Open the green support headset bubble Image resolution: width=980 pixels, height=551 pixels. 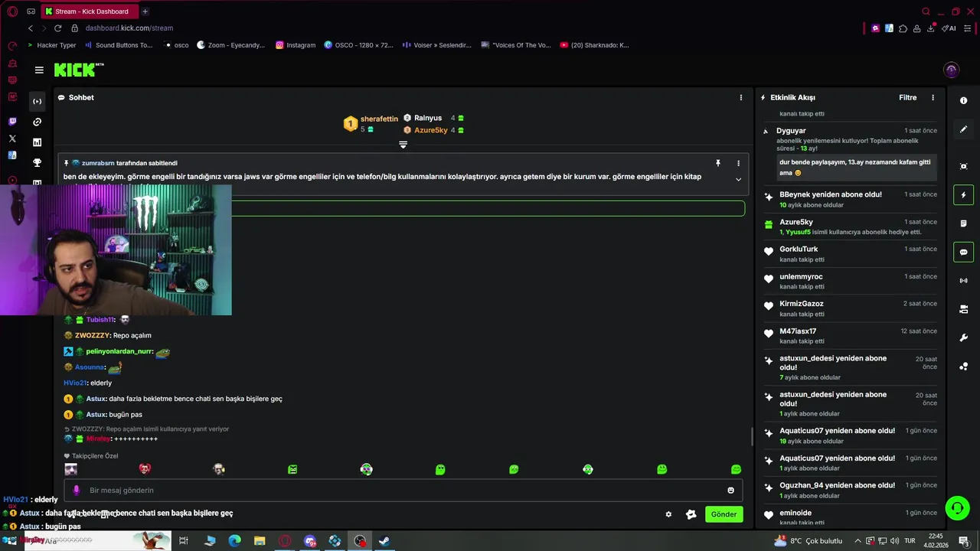[956, 507]
